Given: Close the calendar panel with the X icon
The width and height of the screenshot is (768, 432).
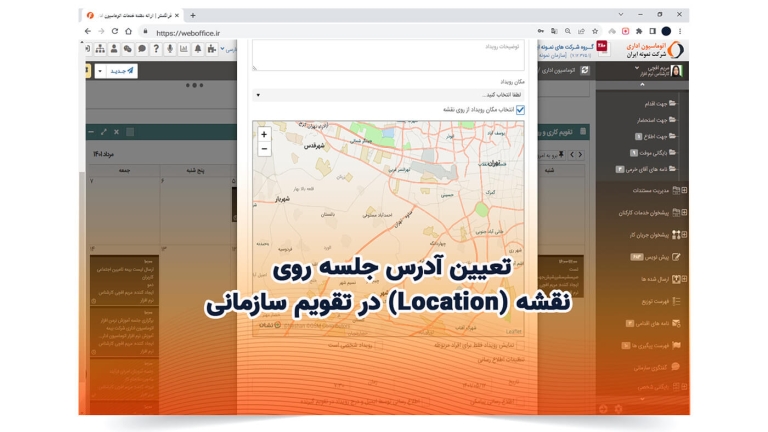Looking at the screenshot, I should tap(116, 132).
